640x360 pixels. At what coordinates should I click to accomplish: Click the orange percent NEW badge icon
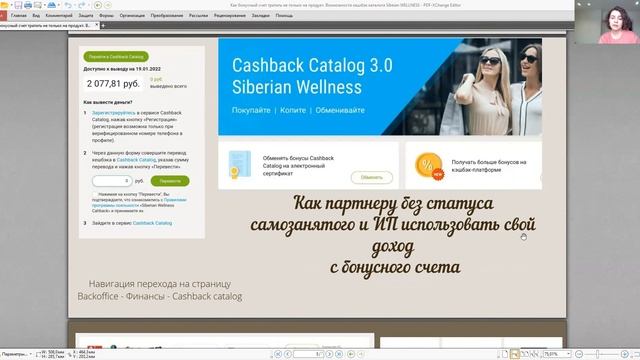pos(429,166)
